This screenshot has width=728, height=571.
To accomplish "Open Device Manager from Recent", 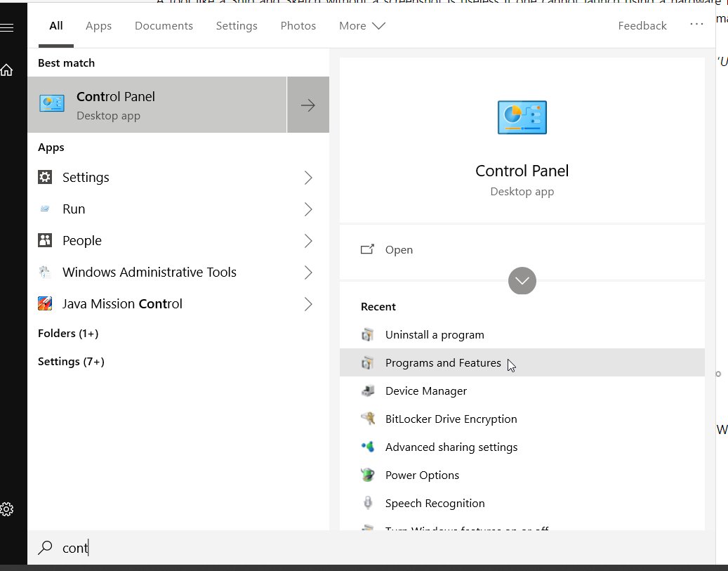I will [425, 390].
